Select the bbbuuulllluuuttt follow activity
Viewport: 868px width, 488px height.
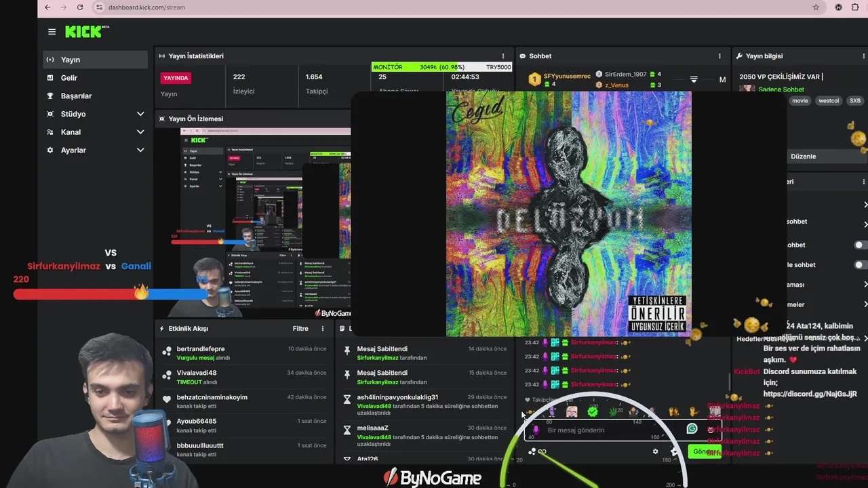pyautogui.click(x=243, y=450)
